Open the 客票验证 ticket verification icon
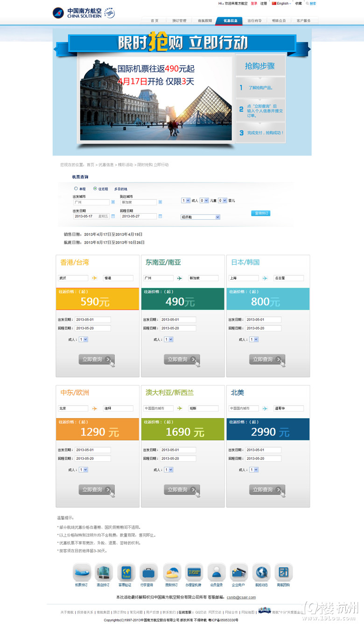The height and width of the screenshot is (624, 364). coord(126,572)
